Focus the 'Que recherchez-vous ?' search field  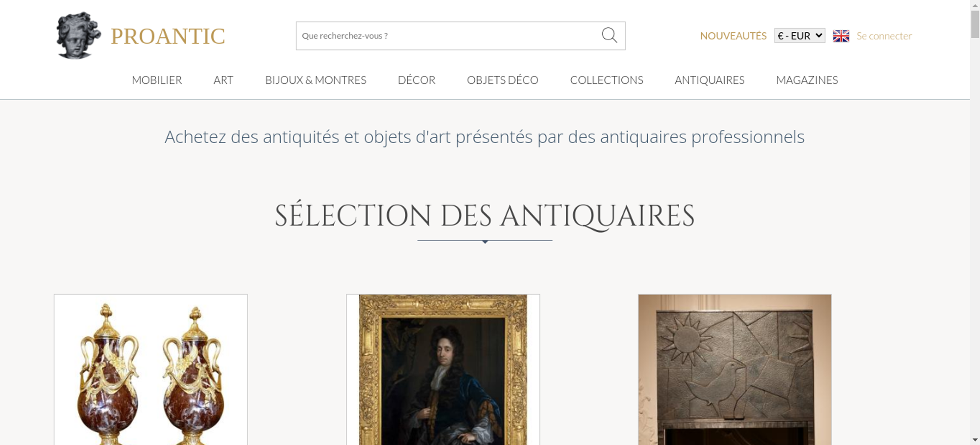448,36
